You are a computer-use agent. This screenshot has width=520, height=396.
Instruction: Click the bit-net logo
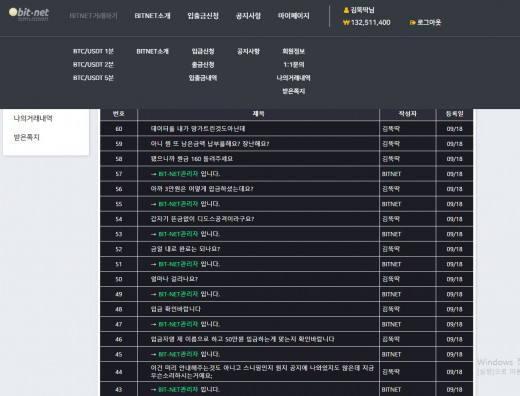click(x=29, y=14)
